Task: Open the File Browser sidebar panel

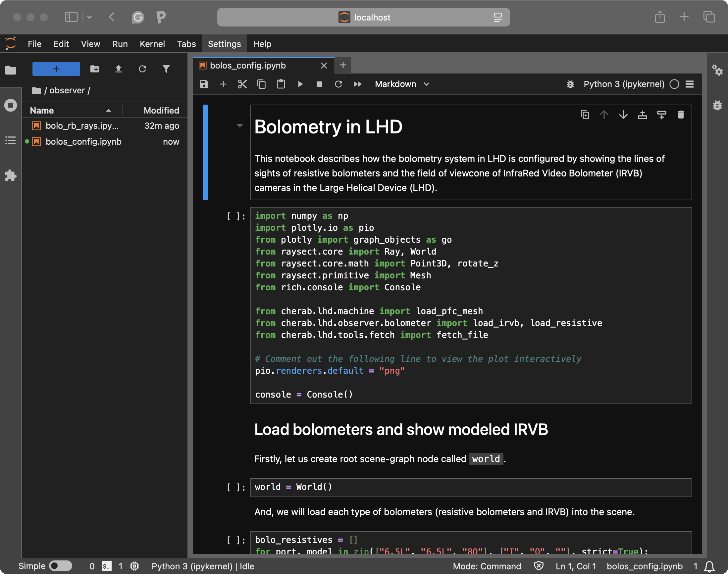Action: (10, 70)
